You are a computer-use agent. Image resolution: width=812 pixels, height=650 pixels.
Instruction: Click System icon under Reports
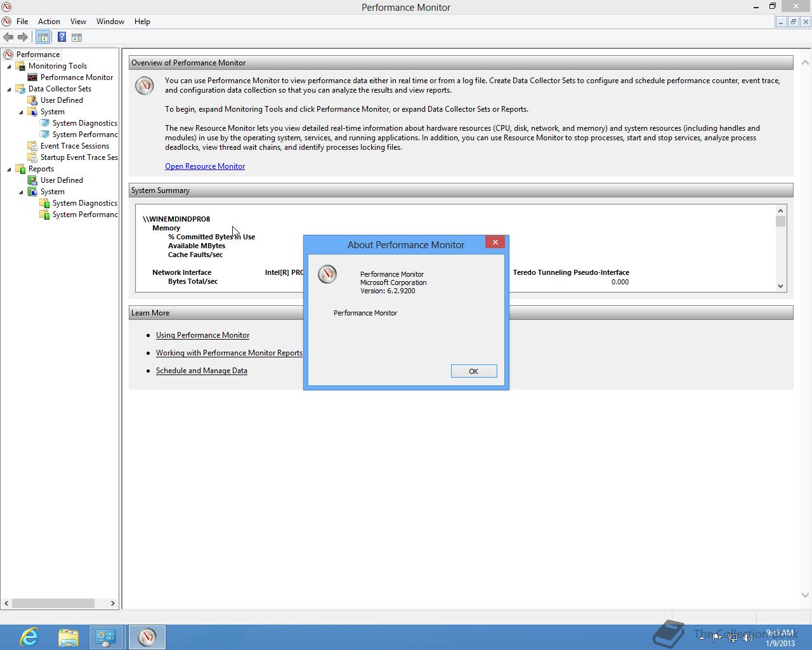pos(32,192)
